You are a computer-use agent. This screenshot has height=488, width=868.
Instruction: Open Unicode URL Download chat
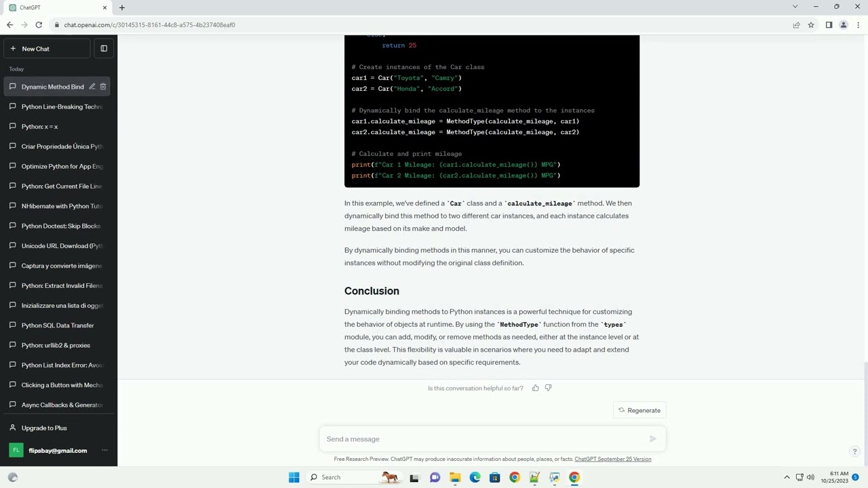(58, 246)
